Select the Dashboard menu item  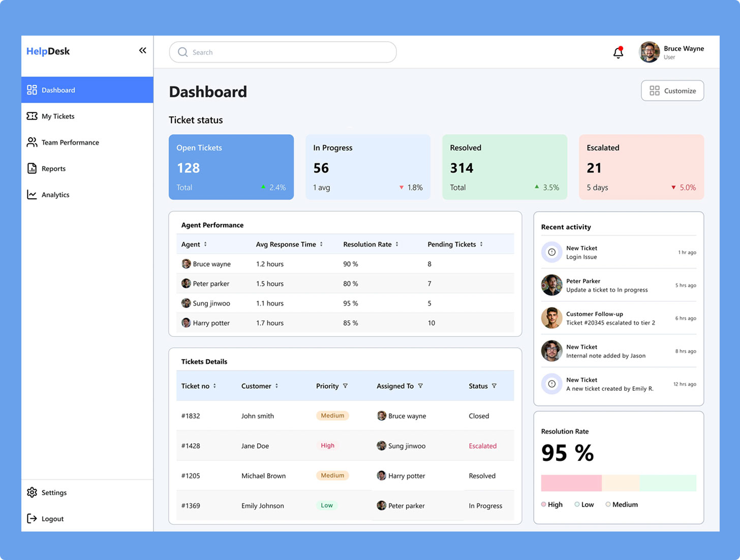(x=58, y=90)
